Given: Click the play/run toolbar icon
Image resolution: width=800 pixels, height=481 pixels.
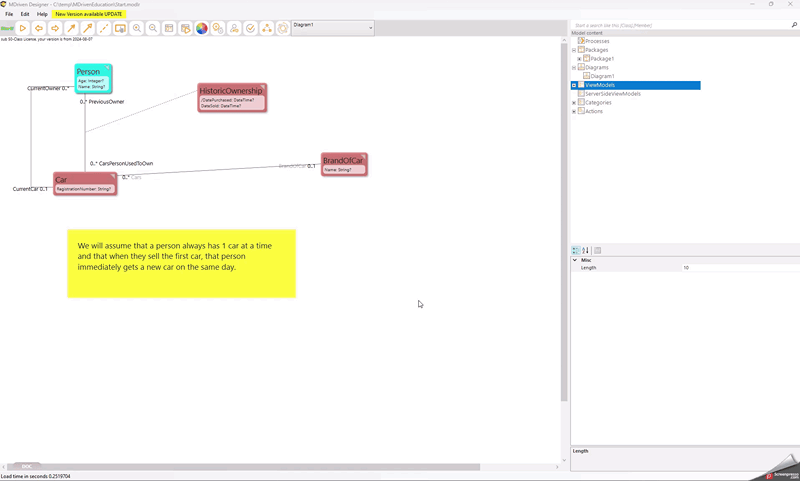Looking at the screenshot, I should click(22, 28).
